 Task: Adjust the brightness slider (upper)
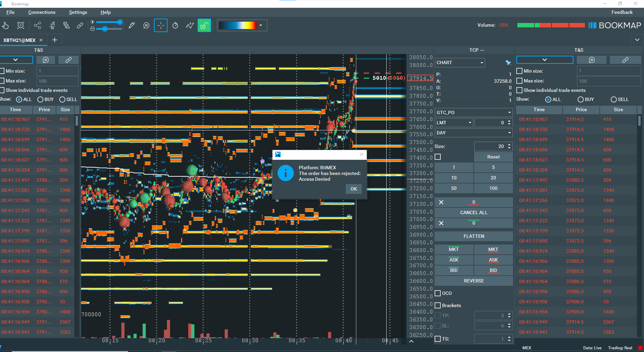(120, 22)
